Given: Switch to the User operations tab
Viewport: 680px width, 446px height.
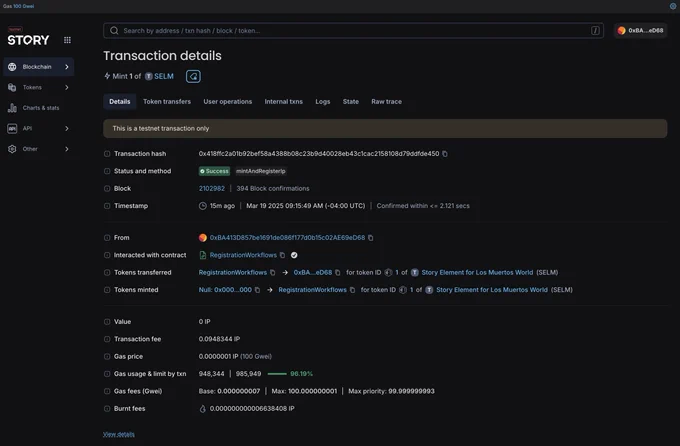Looking at the screenshot, I should tap(228, 102).
